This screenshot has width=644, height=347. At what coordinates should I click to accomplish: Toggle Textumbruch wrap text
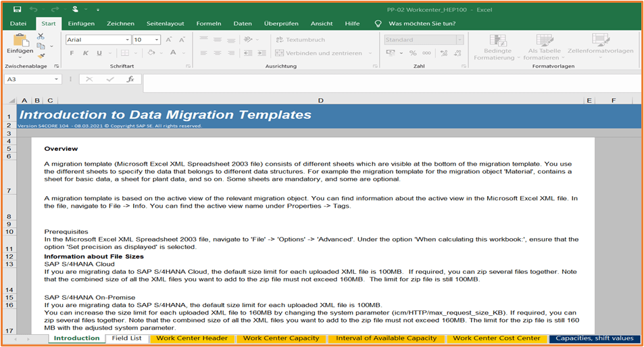(x=300, y=40)
